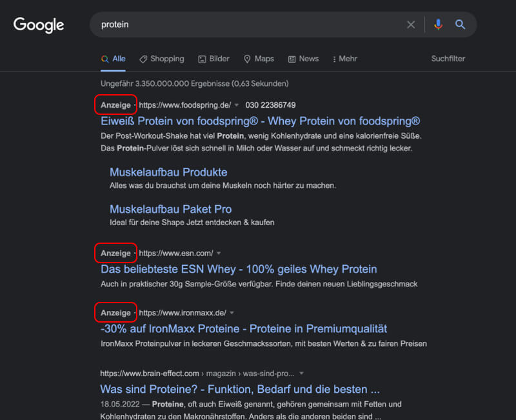Open the -30% auf IronMaxx Proteine link
516x420 pixels.
pyautogui.click(x=244, y=329)
